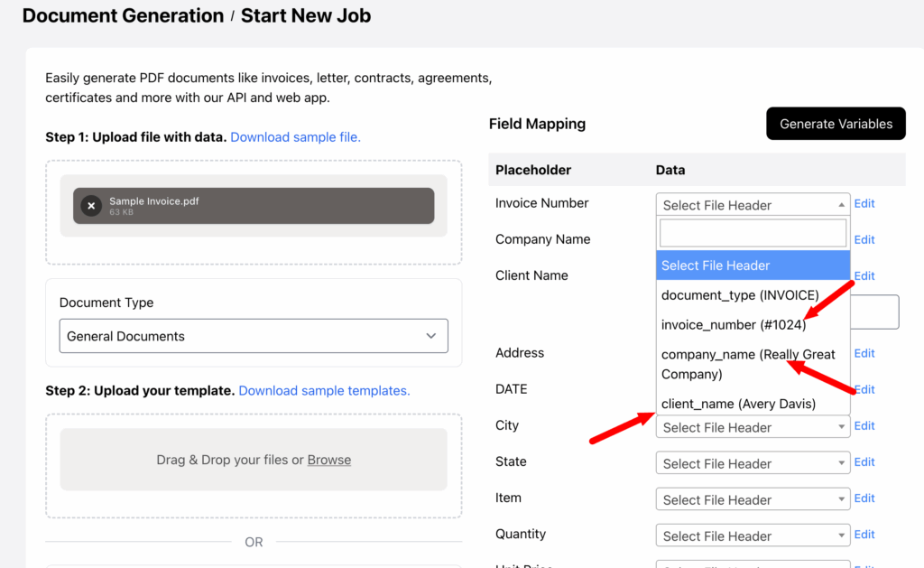924x568 pixels.
Task: Click Browse to upload a template
Action: (329, 460)
